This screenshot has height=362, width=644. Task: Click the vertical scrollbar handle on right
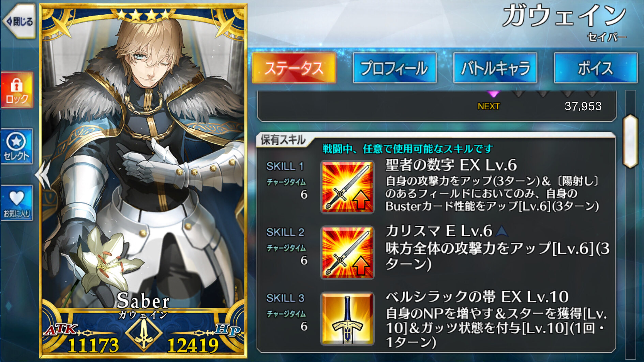630,141
